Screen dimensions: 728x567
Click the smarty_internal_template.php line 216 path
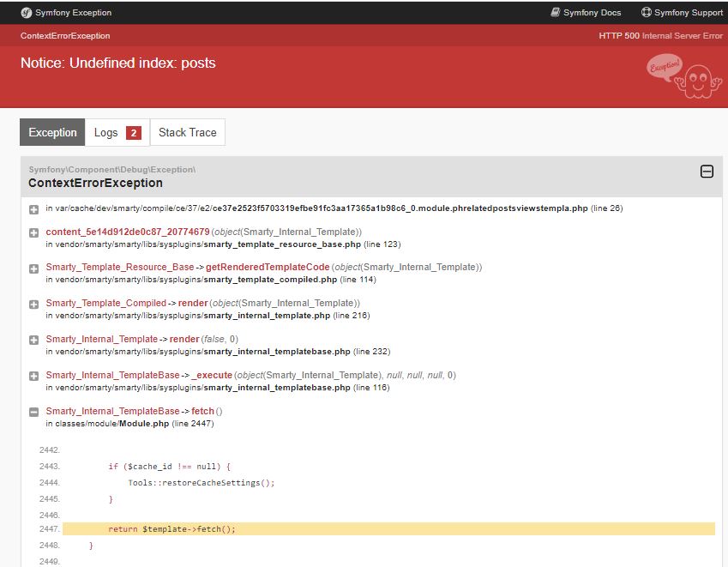(208, 316)
